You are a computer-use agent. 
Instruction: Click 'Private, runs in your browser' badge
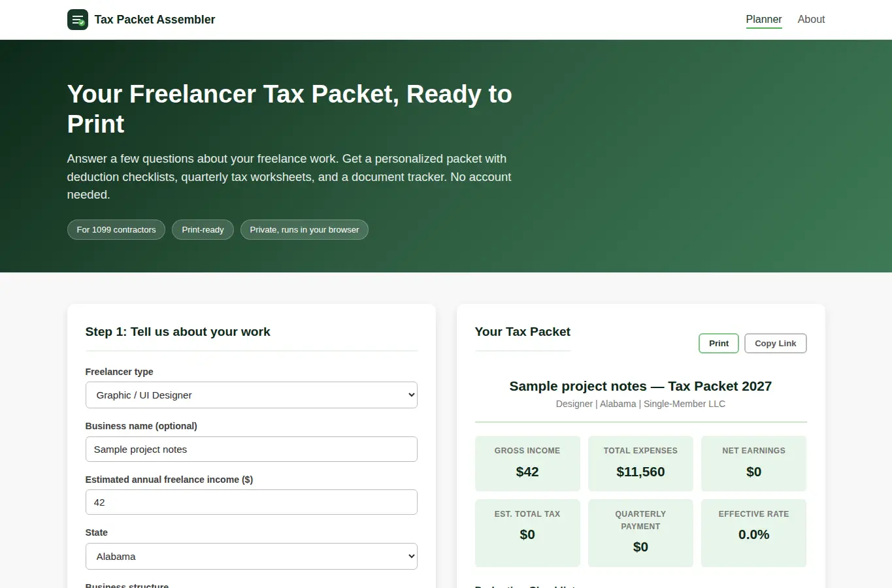coord(305,230)
